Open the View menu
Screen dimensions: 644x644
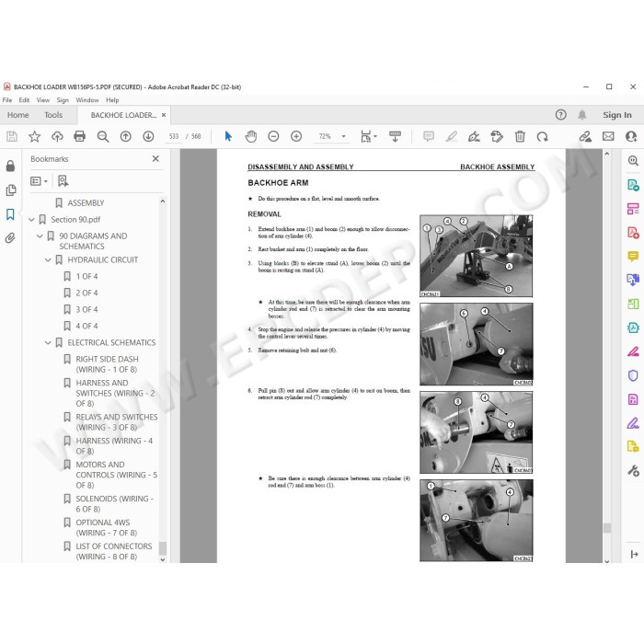pyautogui.click(x=43, y=99)
